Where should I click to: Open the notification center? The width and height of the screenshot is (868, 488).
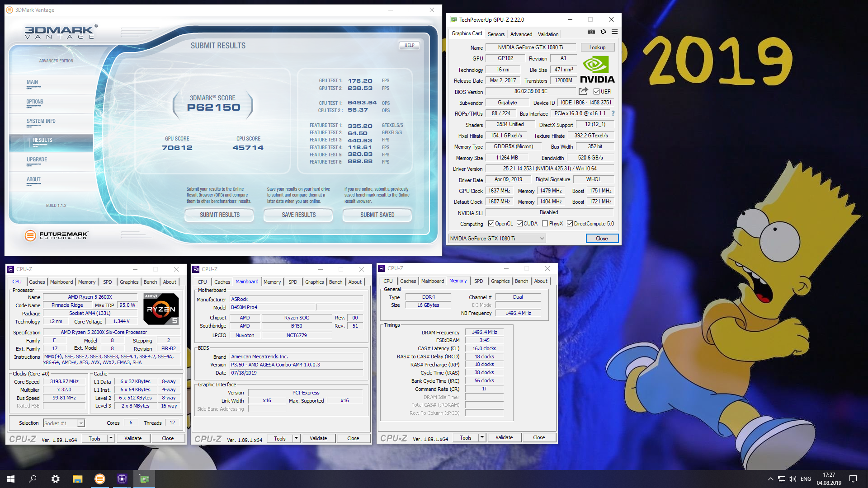(x=853, y=479)
